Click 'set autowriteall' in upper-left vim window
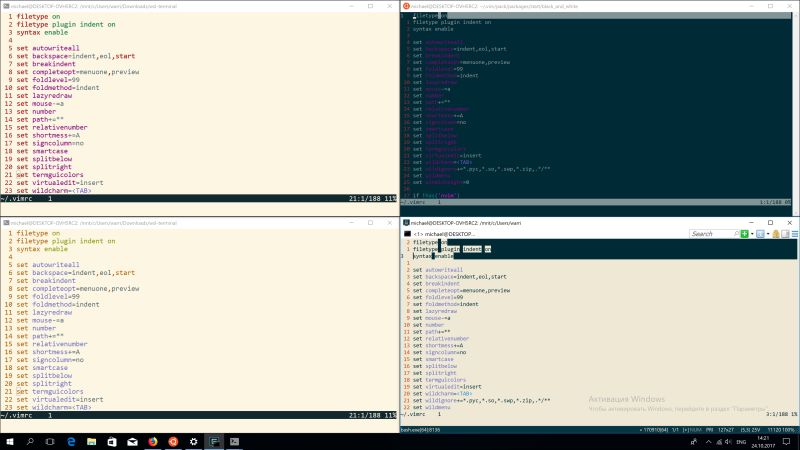This screenshot has width=800, height=450. click(48, 48)
